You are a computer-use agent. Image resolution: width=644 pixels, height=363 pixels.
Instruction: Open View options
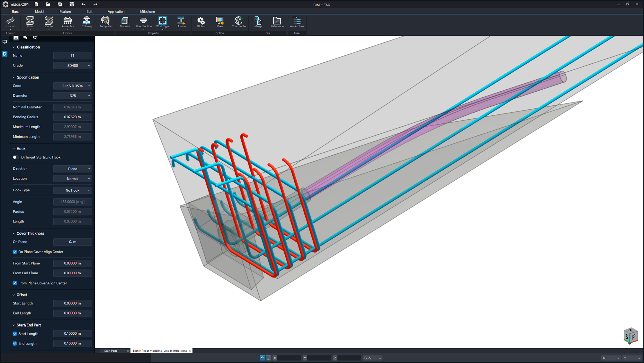click(220, 22)
